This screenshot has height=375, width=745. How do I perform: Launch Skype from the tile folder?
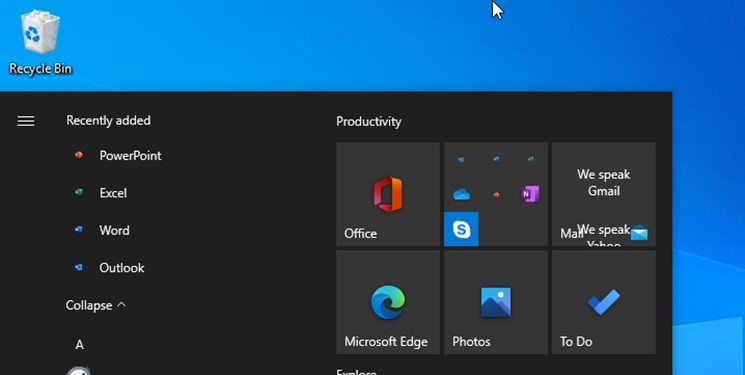tap(461, 230)
